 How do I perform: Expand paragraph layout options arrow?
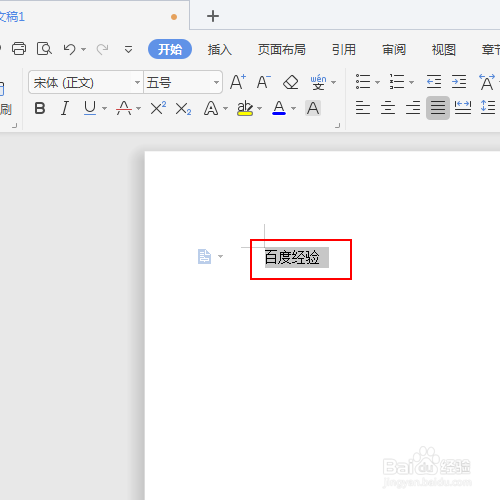click(220, 256)
